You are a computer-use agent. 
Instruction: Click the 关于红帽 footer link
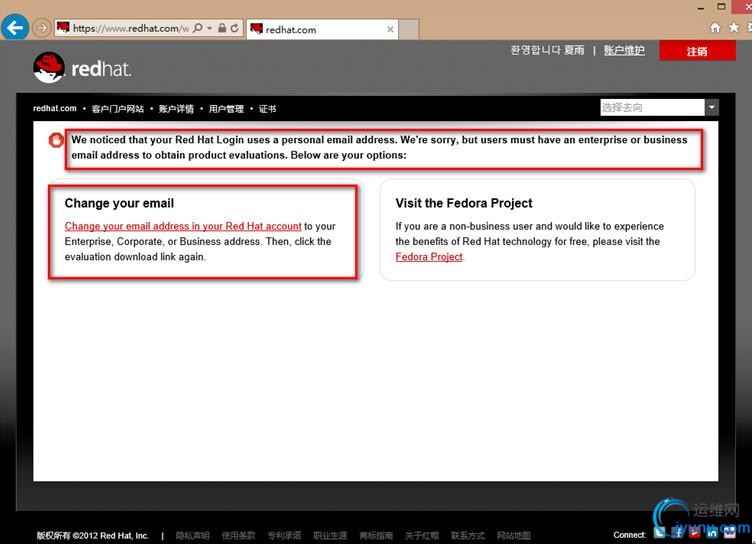click(x=422, y=535)
